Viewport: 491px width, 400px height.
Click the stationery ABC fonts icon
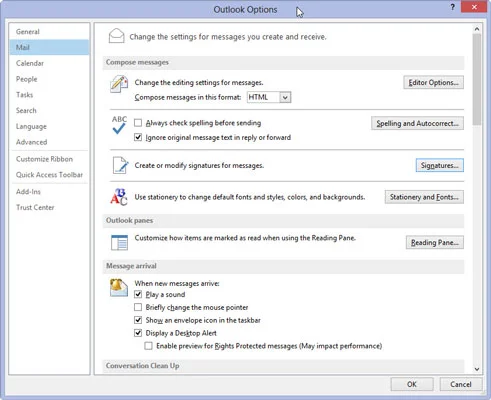[x=119, y=197]
